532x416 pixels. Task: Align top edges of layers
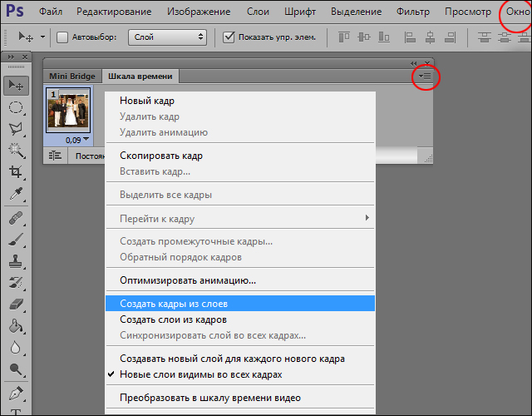pos(343,37)
